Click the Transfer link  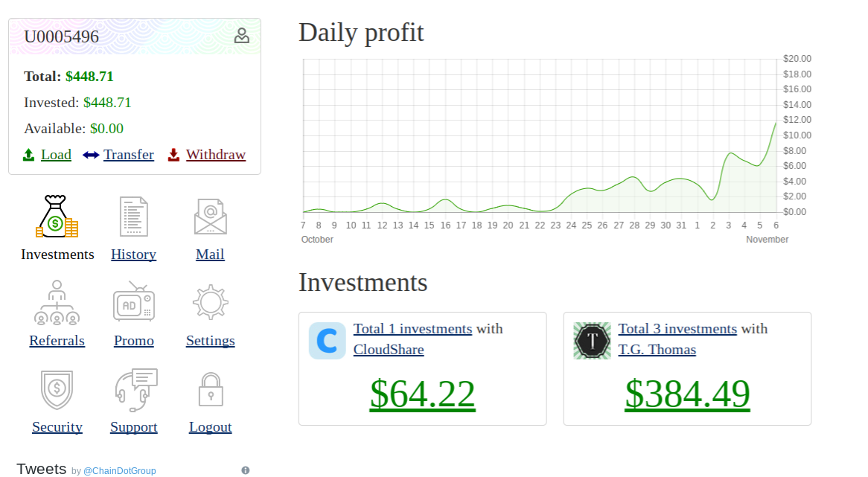[x=128, y=155]
